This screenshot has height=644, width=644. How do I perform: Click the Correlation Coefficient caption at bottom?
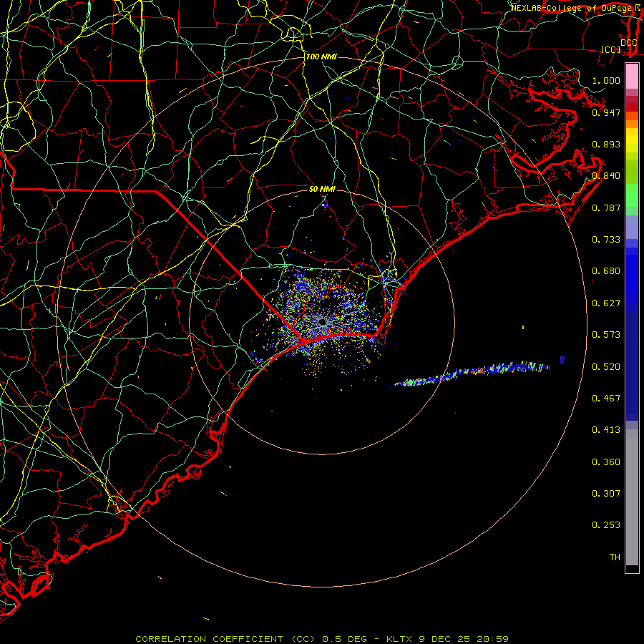322,639
